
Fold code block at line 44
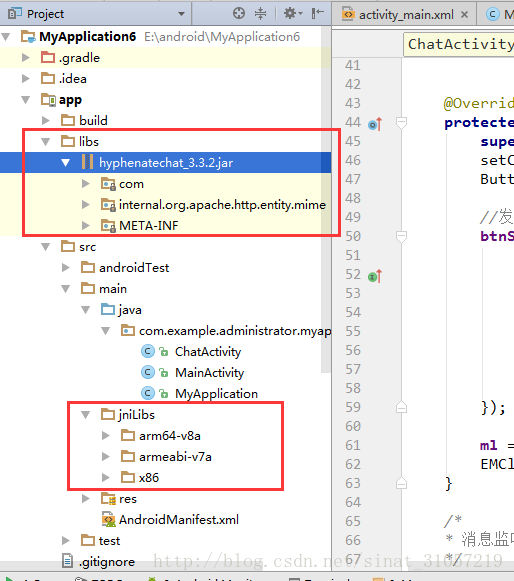(x=401, y=122)
